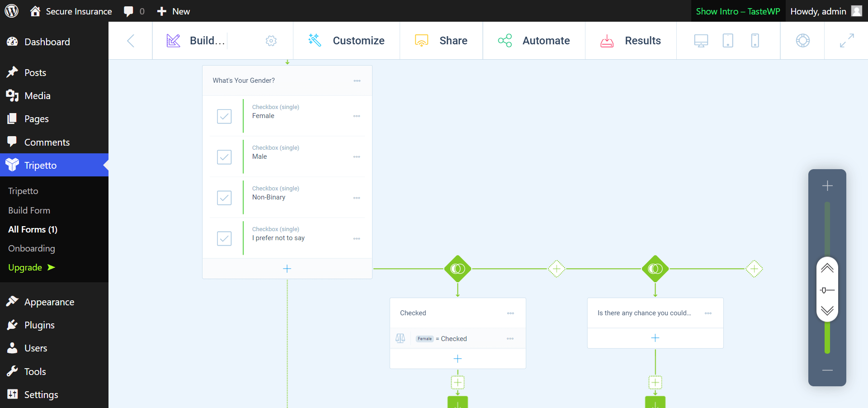This screenshot has width=868, height=408.
Task: Insert section via dashed plus below Checked branch
Action: tap(458, 383)
